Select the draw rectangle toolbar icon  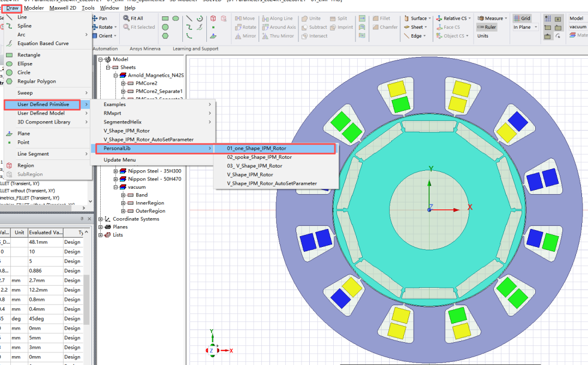166,18
